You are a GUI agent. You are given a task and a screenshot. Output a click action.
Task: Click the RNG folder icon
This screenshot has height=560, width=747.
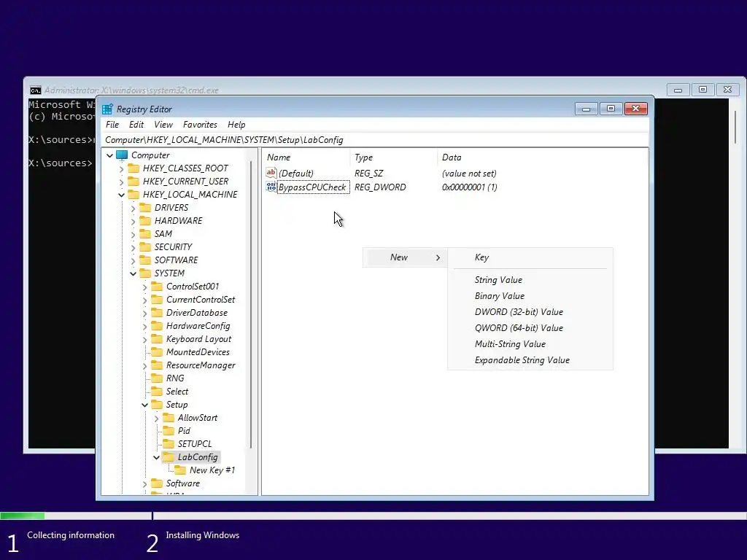(x=158, y=378)
